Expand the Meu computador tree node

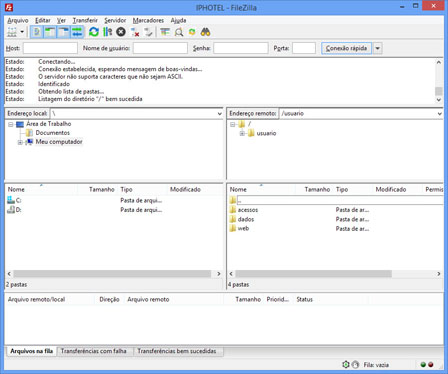pyautogui.click(x=20, y=142)
